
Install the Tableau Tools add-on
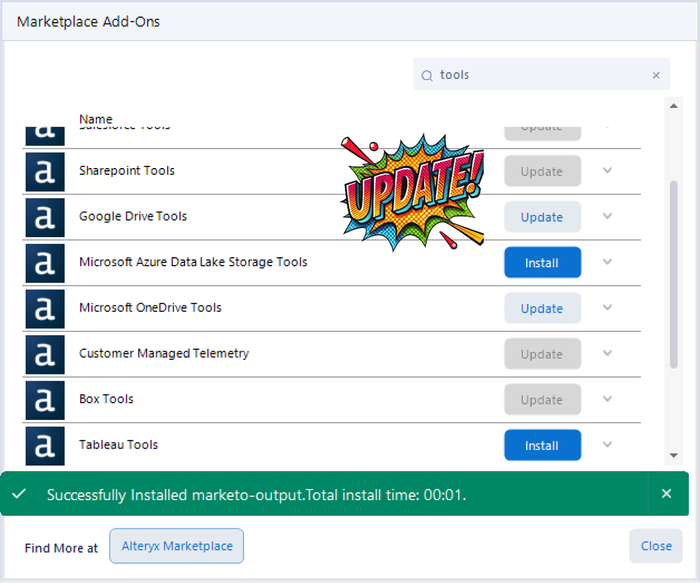coord(542,446)
